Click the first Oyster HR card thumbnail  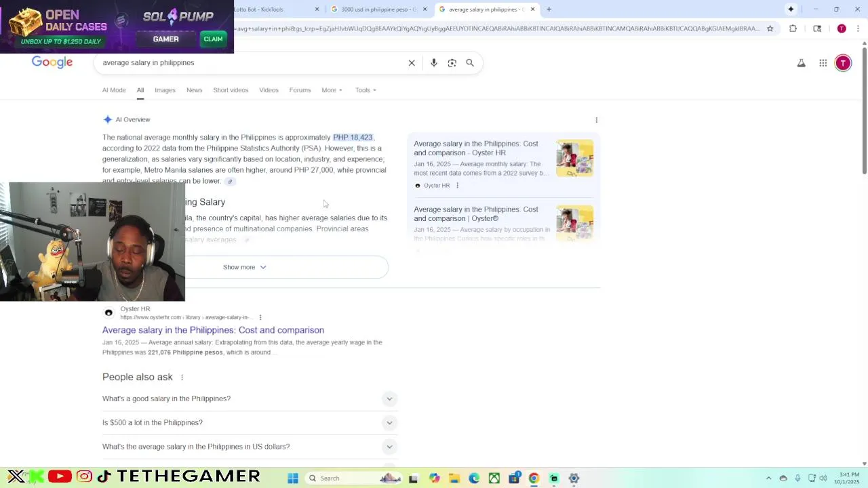point(575,158)
